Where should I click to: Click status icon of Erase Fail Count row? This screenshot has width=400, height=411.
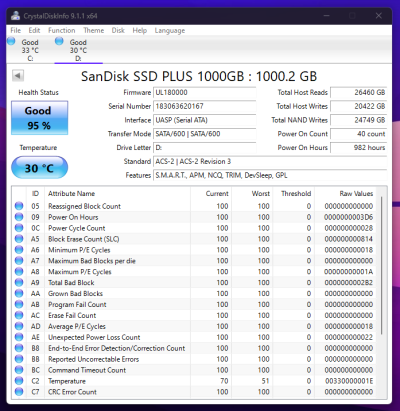[19, 315]
